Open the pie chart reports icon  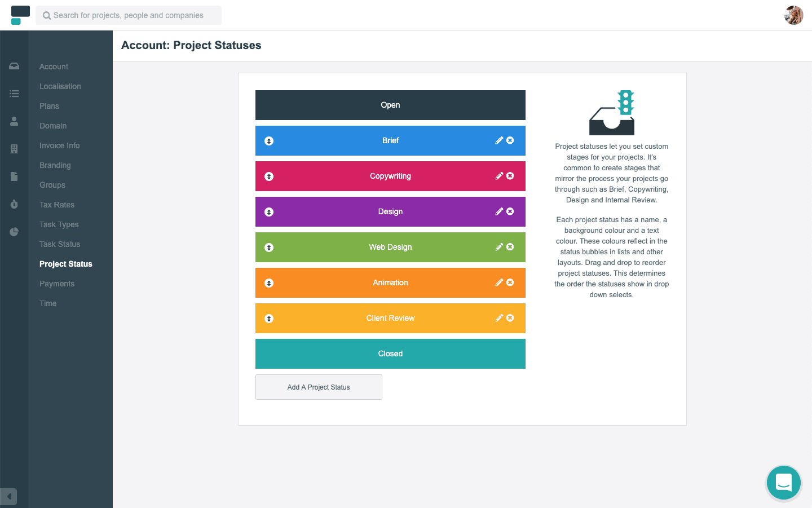pos(14,232)
